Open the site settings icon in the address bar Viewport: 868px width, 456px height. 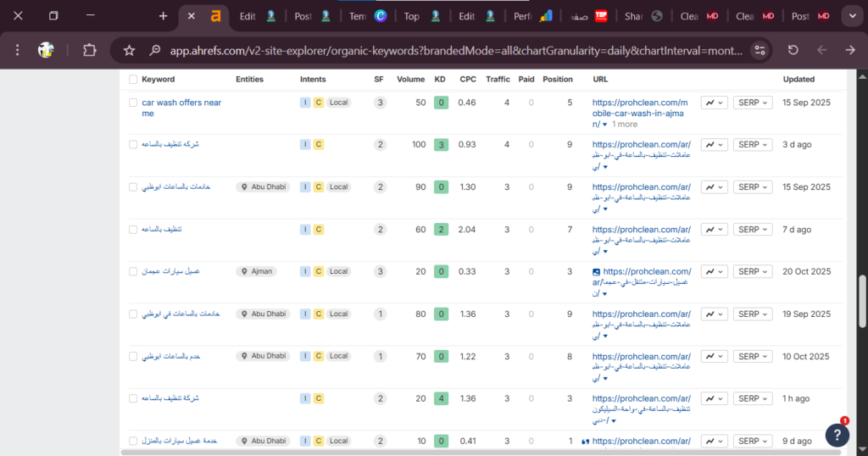click(x=759, y=50)
